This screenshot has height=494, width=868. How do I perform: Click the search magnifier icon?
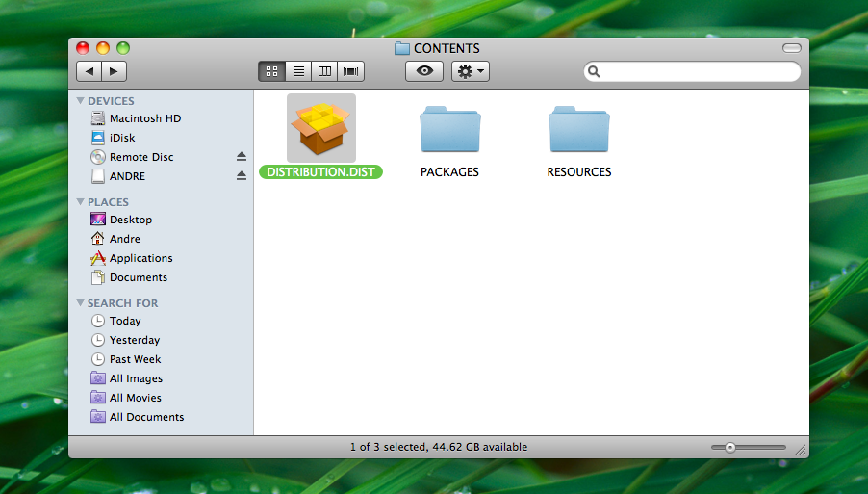tap(594, 71)
